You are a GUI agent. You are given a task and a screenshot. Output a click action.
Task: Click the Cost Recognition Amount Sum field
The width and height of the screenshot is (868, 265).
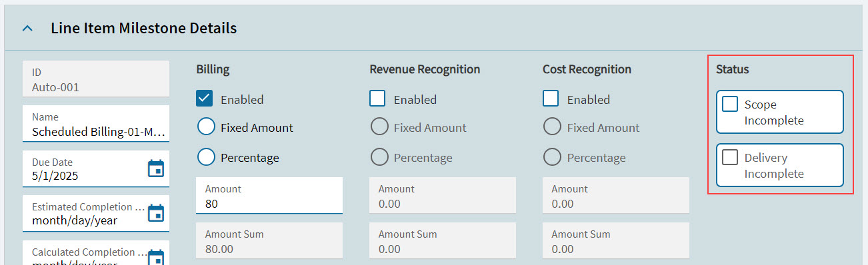tap(616, 241)
